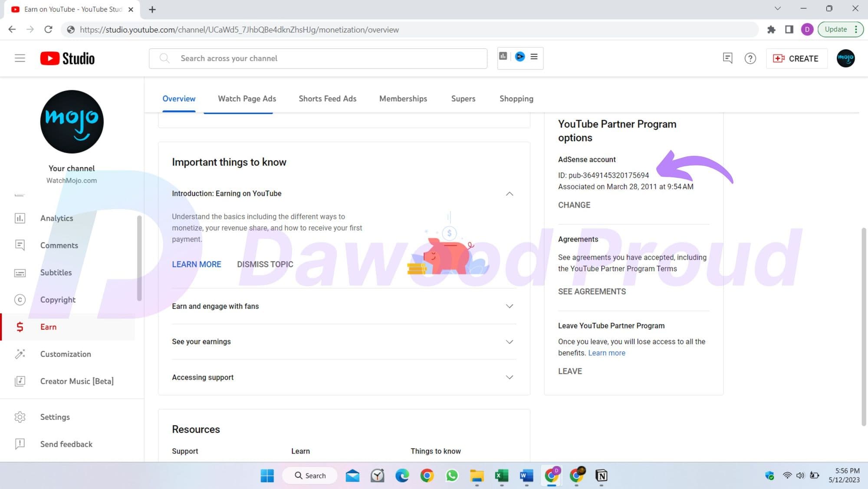Select the Memberships tab
Viewport: 868px width, 489px height.
pyautogui.click(x=403, y=99)
